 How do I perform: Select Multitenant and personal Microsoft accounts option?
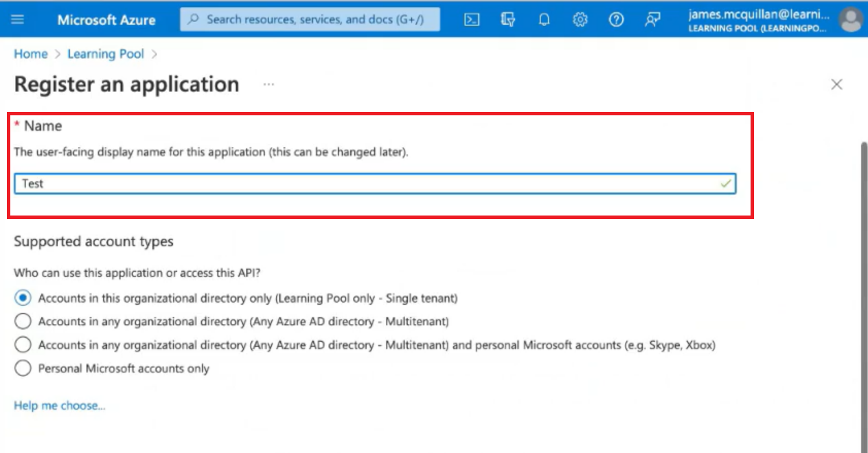(x=23, y=345)
